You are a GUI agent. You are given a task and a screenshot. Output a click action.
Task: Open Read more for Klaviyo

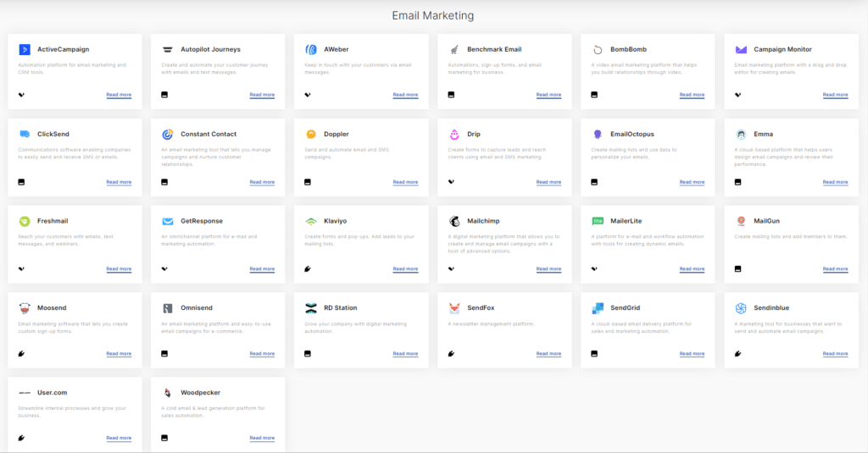click(405, 268)
